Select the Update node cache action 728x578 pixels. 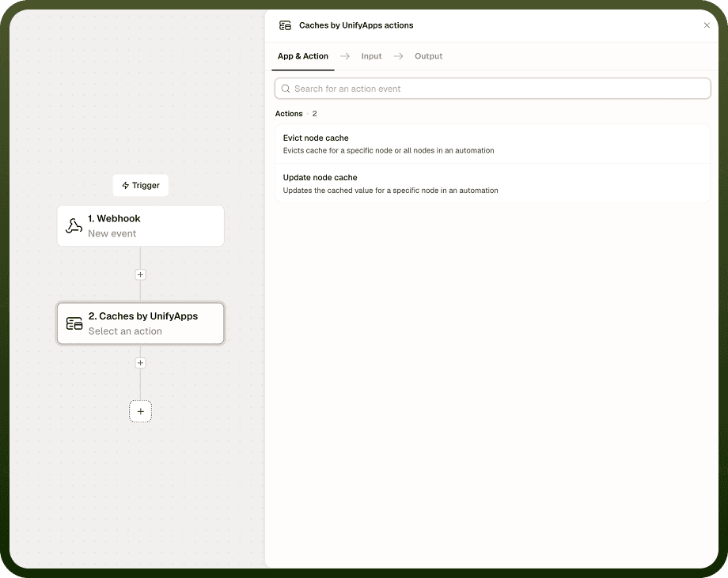pos(493,183)
